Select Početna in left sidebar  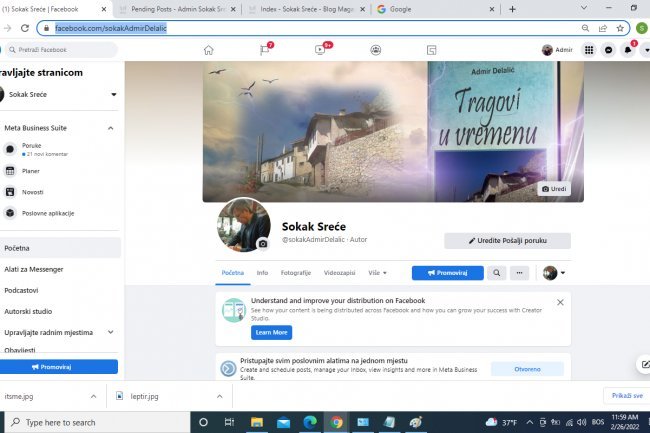(x=61, y=248)
